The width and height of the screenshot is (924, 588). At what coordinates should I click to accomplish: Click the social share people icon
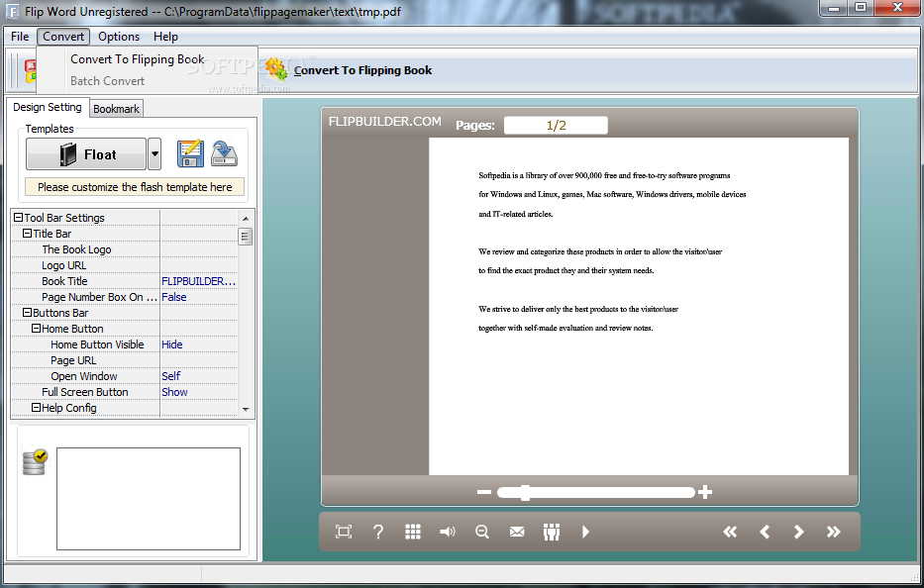[x=552, y=532]
